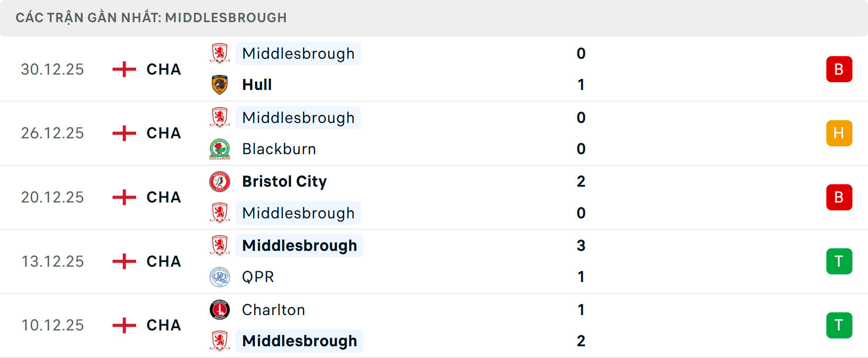Click the date 13.12.25 of the QPR match
Screen dimensions: 868x358
pos(52,261)
